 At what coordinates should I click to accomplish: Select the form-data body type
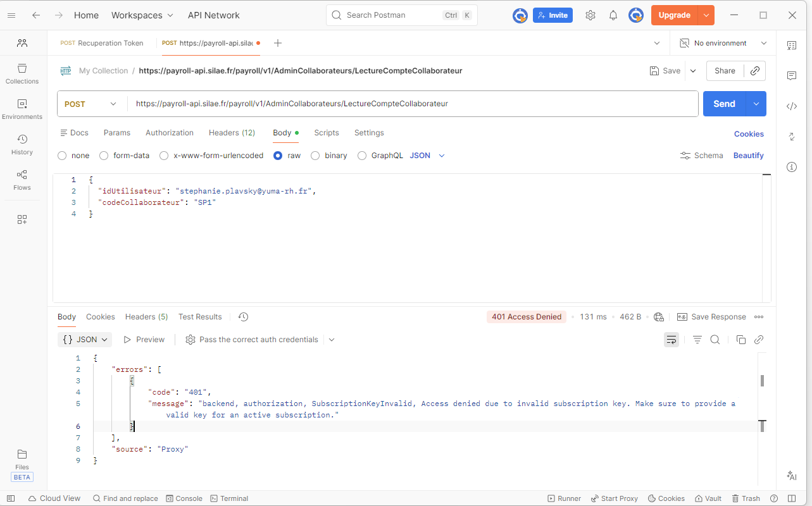tap(124, 155)
